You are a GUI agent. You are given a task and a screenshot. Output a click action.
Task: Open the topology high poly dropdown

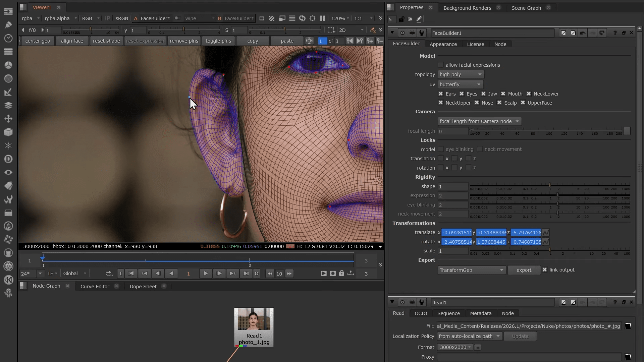461,74
